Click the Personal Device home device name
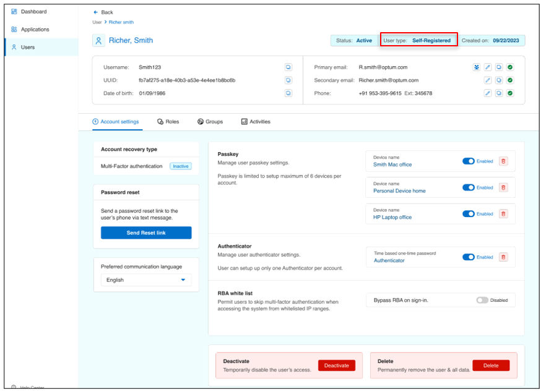541x392 pixels. 399,191
